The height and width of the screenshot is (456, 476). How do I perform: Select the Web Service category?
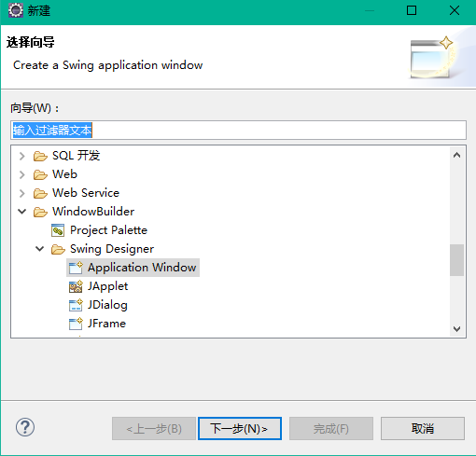[86, 193]
